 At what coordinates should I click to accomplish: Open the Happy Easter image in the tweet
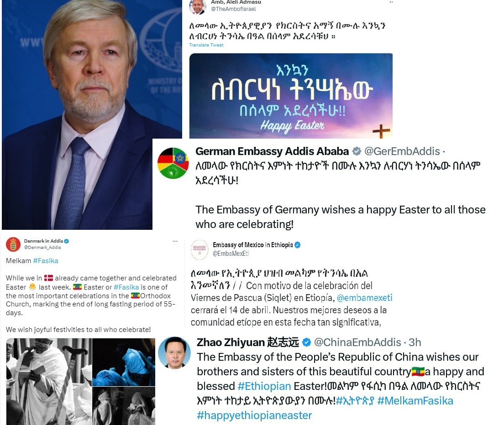(291, 96)
